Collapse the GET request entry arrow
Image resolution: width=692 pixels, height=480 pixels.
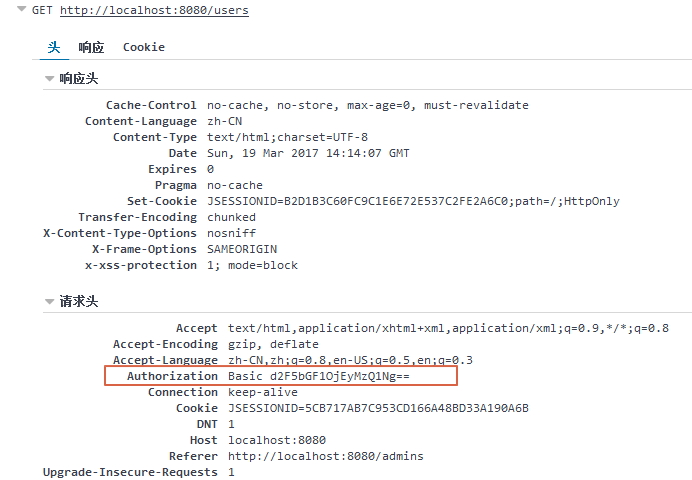point(21,10)
